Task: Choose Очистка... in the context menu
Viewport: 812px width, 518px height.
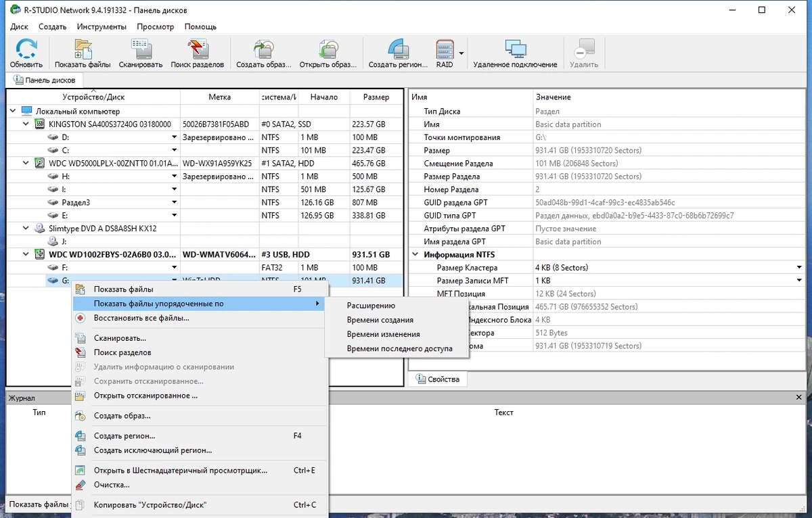Action: pyautogui.click(x=200, y=485)
